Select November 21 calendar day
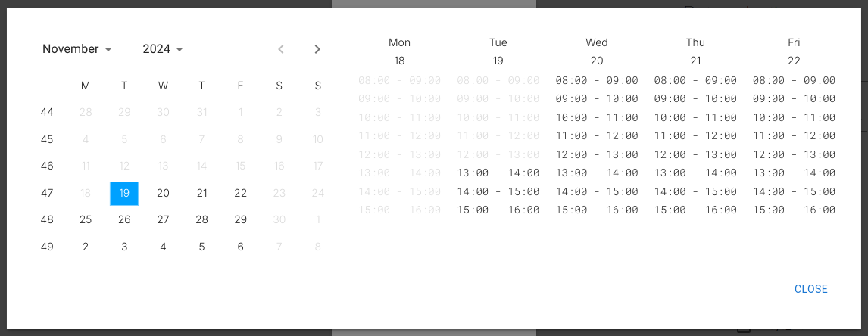Screen dimensions: 868x336 [201, 193]
